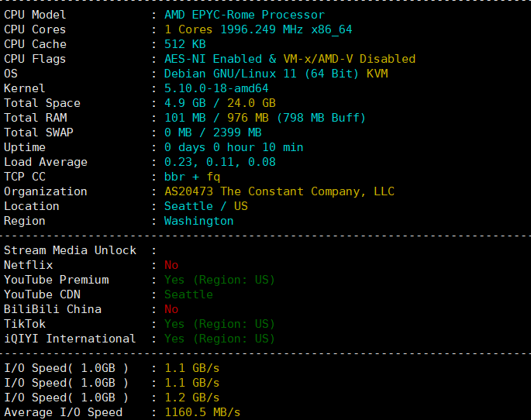
Task: Click 'Yes (Region: US)' for iQIYI International
Action: click(220, 339)
